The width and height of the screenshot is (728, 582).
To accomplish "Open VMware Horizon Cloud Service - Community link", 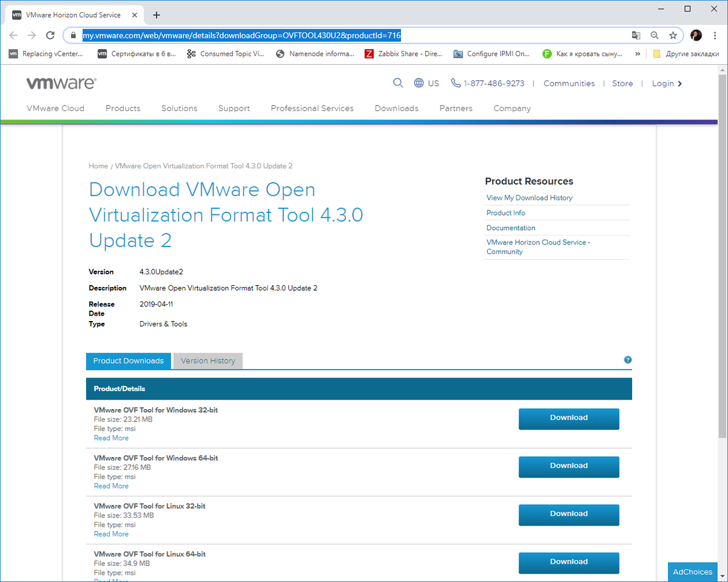I will (x=538, y=246).
